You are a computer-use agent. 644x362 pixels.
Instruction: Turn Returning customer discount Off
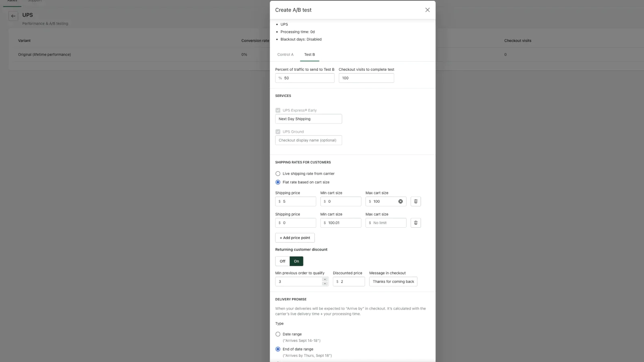[x=283, y=261]
